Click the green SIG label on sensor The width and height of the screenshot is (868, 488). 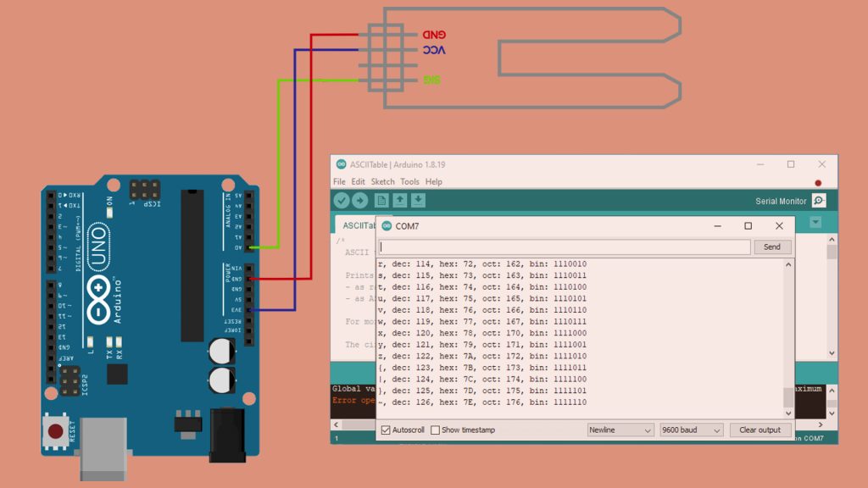point(431,80)
